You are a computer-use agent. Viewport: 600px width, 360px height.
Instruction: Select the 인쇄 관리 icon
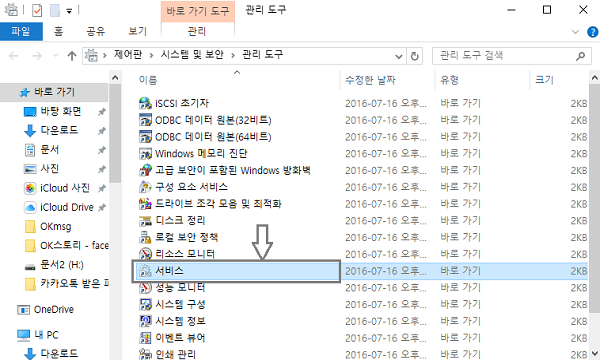pyautogui.click(x=145, y=354)
